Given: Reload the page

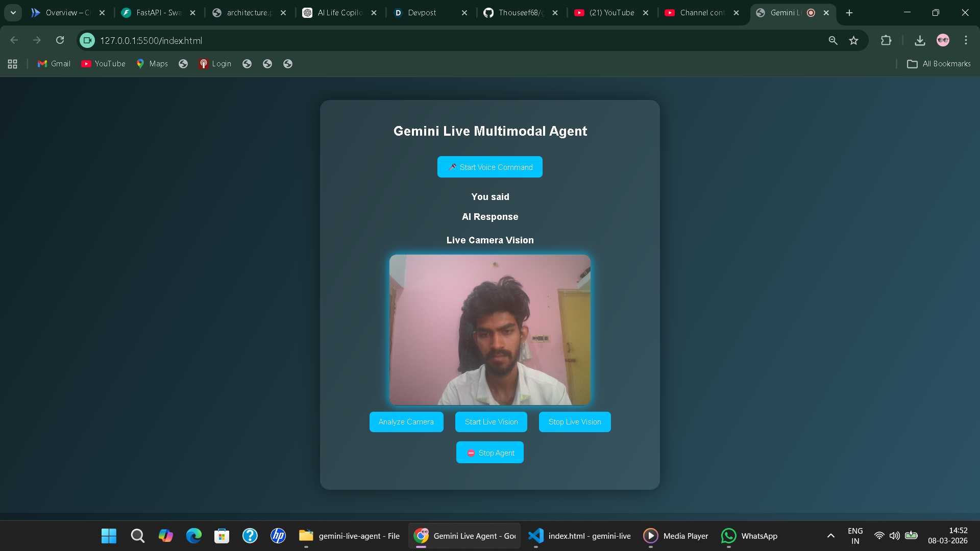Looking at the screenshot, I should pyautogui.click(x=60, y=40).
